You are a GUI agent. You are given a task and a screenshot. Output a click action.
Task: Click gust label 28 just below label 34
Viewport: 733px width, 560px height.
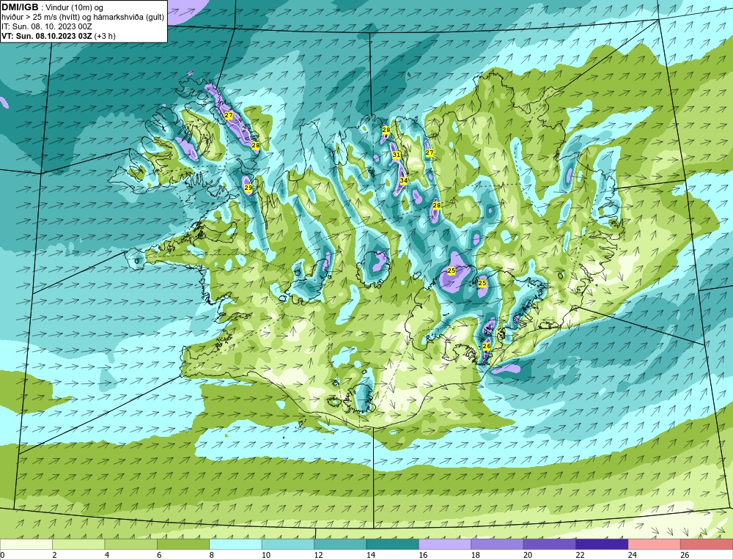click(437, 205)
